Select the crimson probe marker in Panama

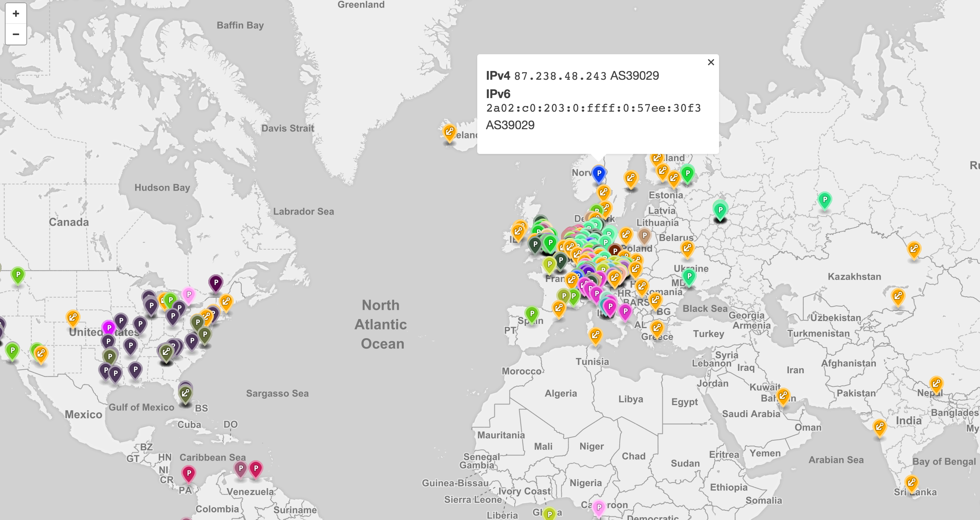(x=189, y=473)
